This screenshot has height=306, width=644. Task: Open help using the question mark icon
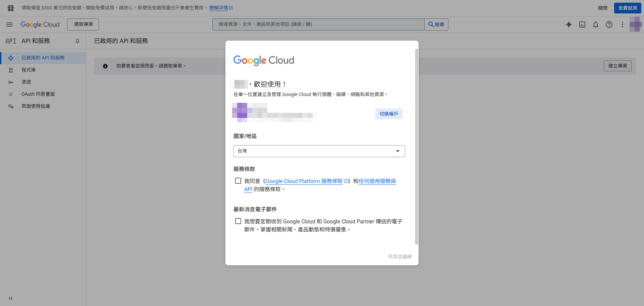[x=609, y=25]
